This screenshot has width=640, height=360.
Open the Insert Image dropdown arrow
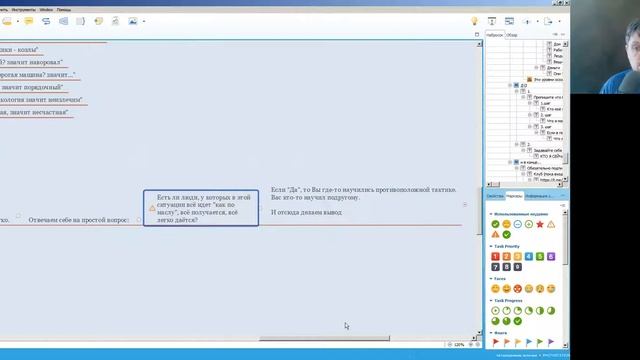pyautogui.click(x=144, y=22)
